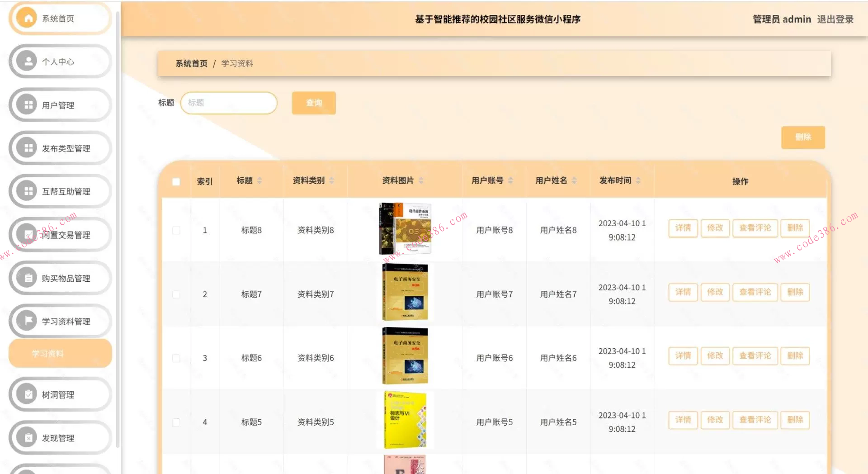Select the 学习资料 submenu item
Screen dimensions: 868x474
(48, 354)
